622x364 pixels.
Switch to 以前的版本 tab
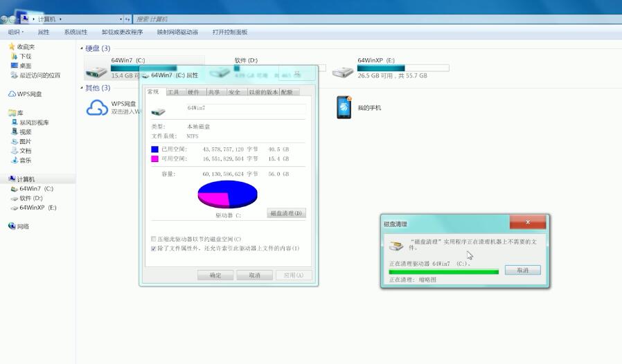[263, 92]
